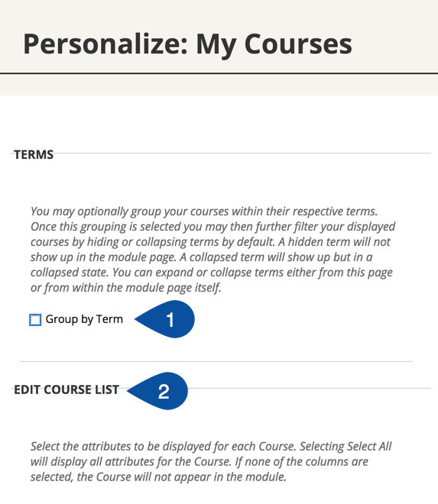Click the line starting Once this grouping
The image size is (438, 504).
click(x=213, y=227)
